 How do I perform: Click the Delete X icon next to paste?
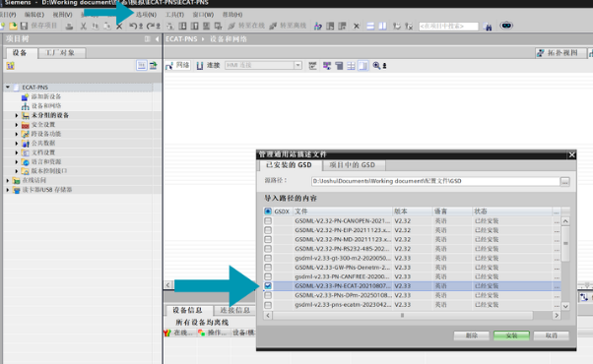119,26
